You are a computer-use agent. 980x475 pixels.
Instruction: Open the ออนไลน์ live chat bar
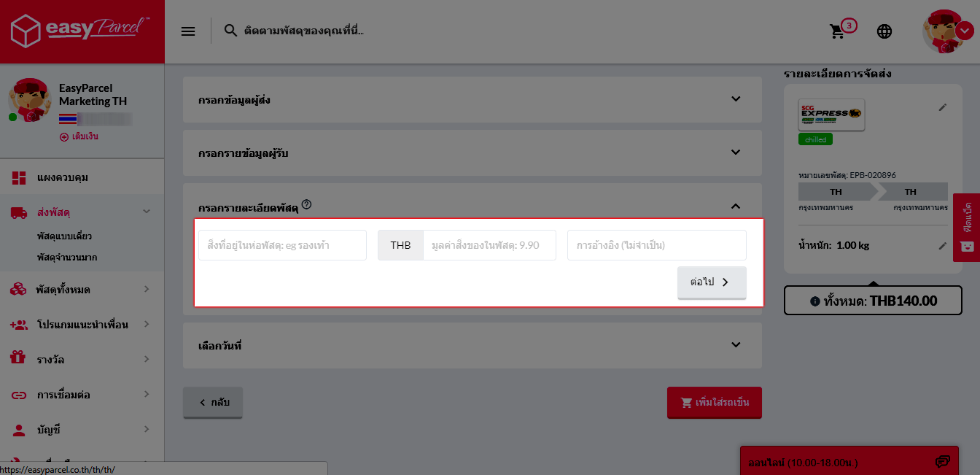coord(849,462)
